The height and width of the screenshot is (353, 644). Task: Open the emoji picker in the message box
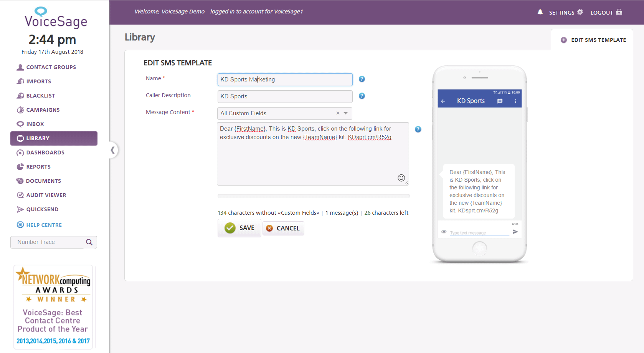tap(401, 178)
